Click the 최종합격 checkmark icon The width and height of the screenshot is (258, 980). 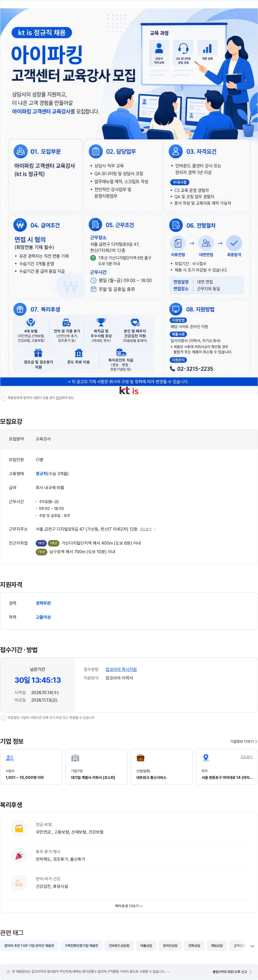pyautogui.click(x=234, y=243)
